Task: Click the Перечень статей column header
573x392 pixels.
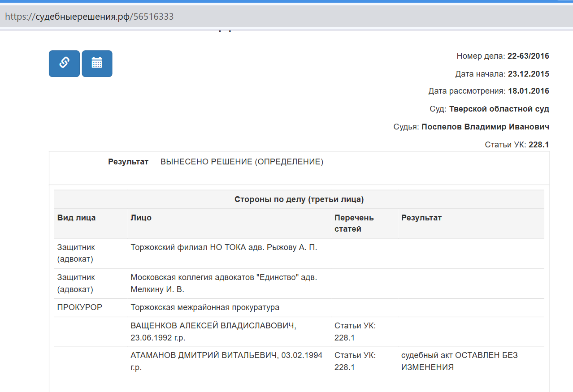Action: tap(354, 223)
